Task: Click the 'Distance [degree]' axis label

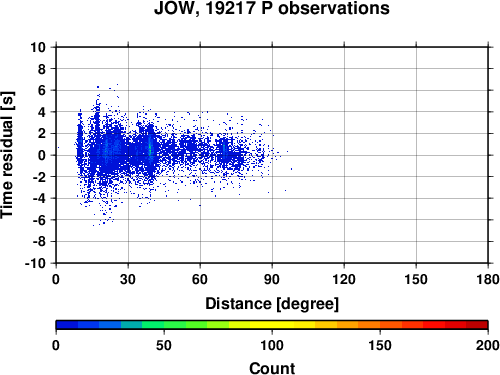Action: point(272,304)
